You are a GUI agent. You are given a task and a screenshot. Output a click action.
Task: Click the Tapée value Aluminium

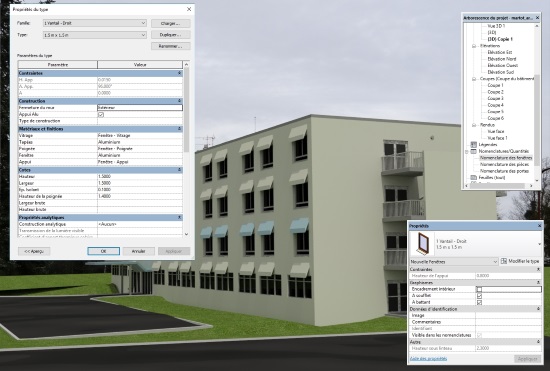coord(140,142)
